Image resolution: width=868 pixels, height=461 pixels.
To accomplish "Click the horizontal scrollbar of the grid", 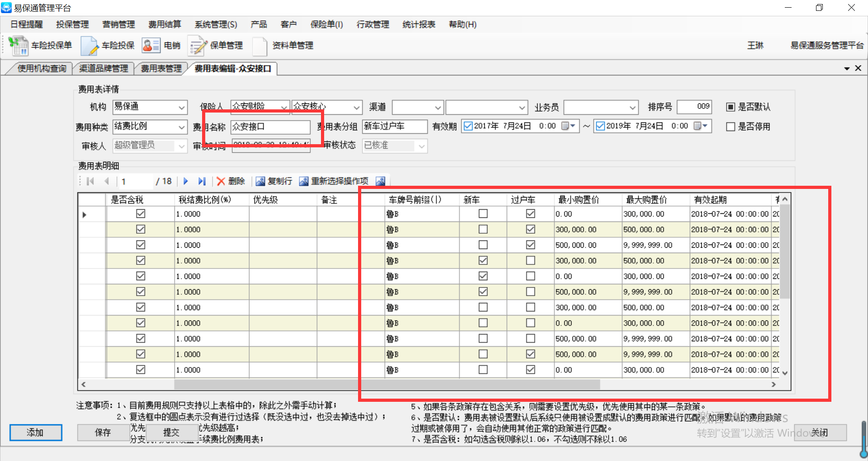I will click(x=387, y=385).
